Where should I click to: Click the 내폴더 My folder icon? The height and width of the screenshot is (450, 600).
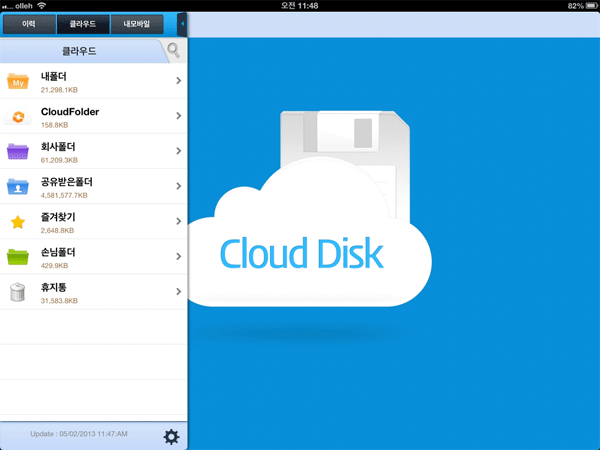click(x=18, y=82)
